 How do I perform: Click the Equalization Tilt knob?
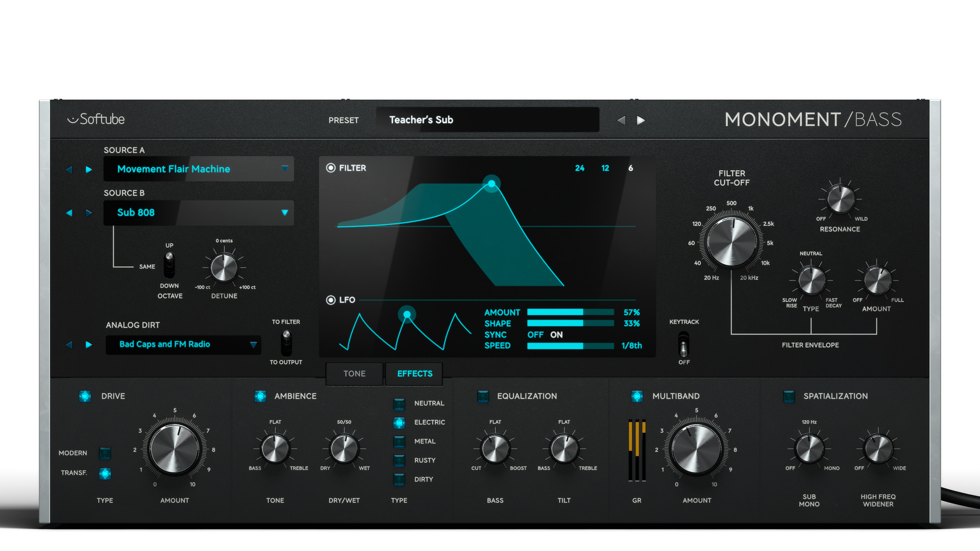[x=564, y=448]
